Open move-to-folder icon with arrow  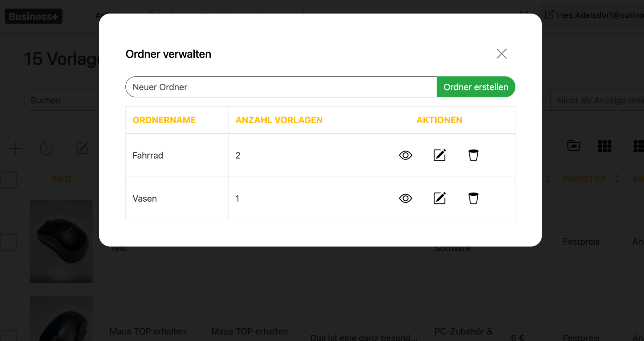coord(573,146)
